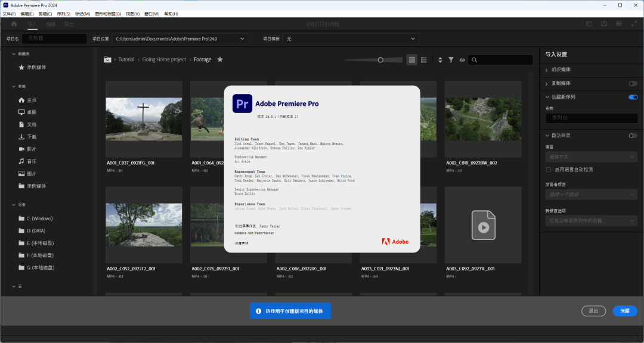The height and width of the screenshot is (343, 644).
Task: Open the file type filter funnel
Action: coord(451,60)
